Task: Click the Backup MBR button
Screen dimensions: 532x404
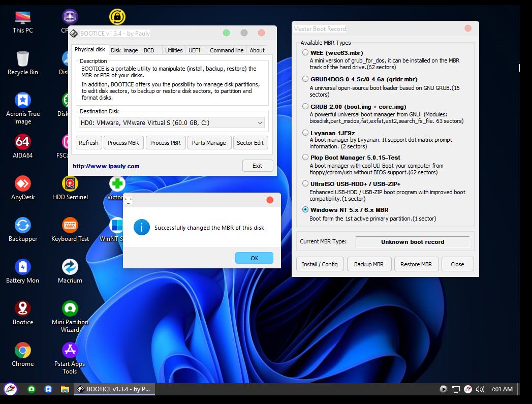Action: (369, 264)
